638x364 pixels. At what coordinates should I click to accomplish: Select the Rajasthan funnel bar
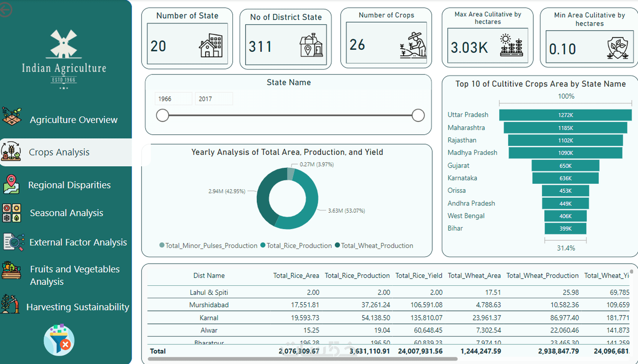tap(565, 140)
